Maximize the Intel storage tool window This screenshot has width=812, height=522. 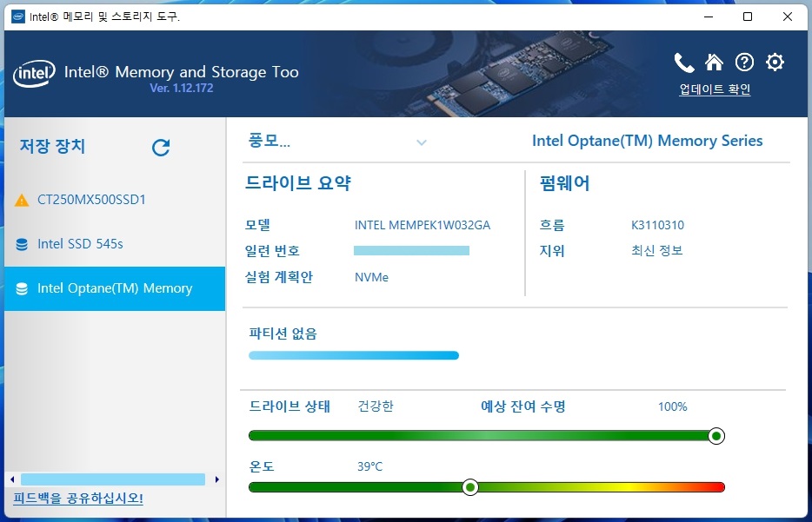(x=748, y=17)
